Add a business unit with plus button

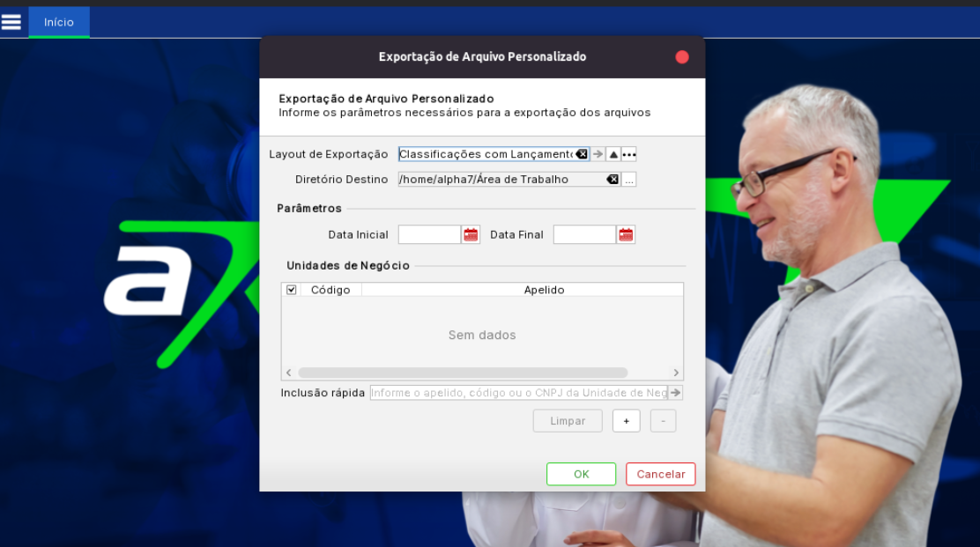tap(626, 421)
